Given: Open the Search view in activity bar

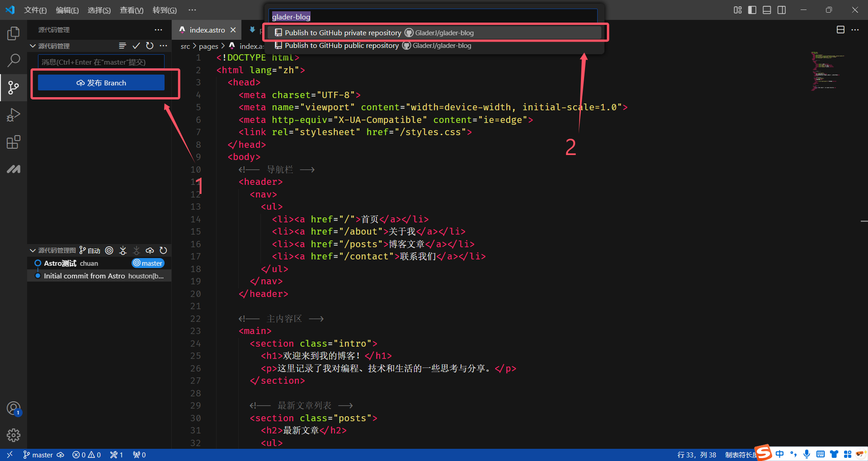Looking at the screenshot, I should pyautogui.click(x=14, y=60).
